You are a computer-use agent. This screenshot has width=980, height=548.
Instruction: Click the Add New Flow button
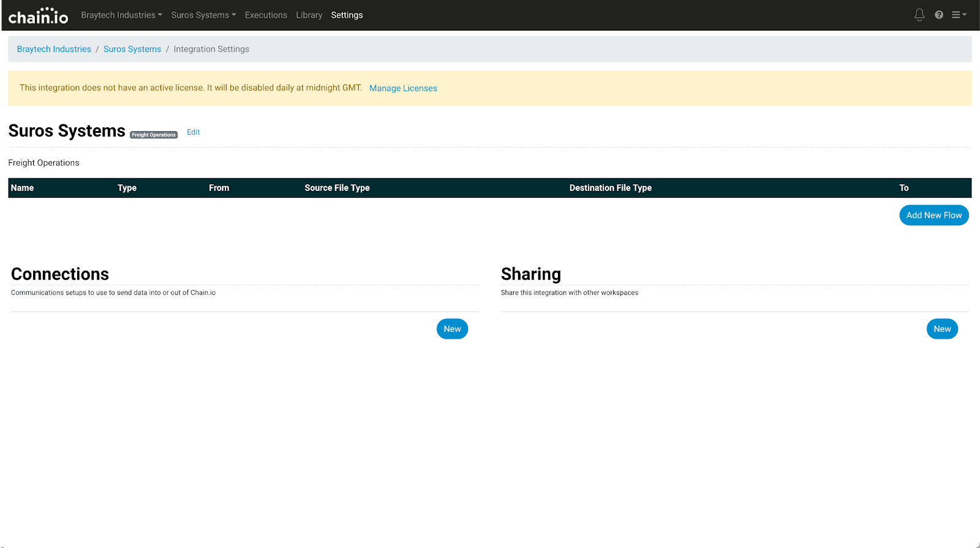[x=934, y=215]
